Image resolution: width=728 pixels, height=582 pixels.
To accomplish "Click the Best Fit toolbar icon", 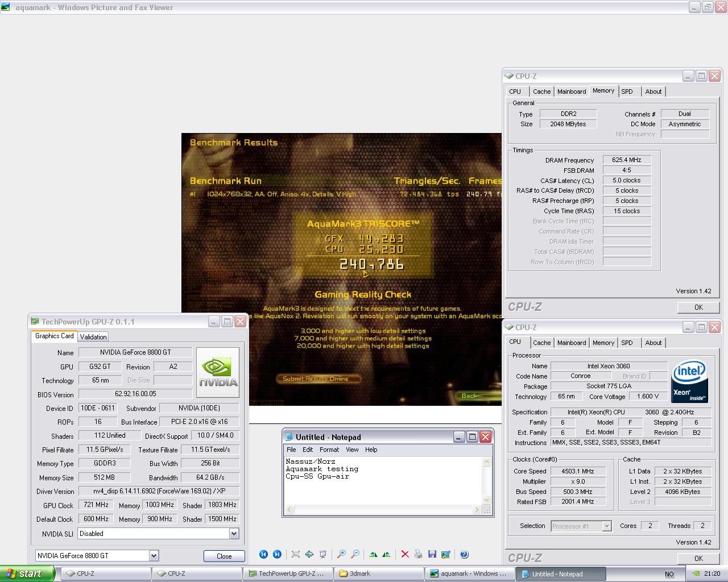I will point(296,554).
